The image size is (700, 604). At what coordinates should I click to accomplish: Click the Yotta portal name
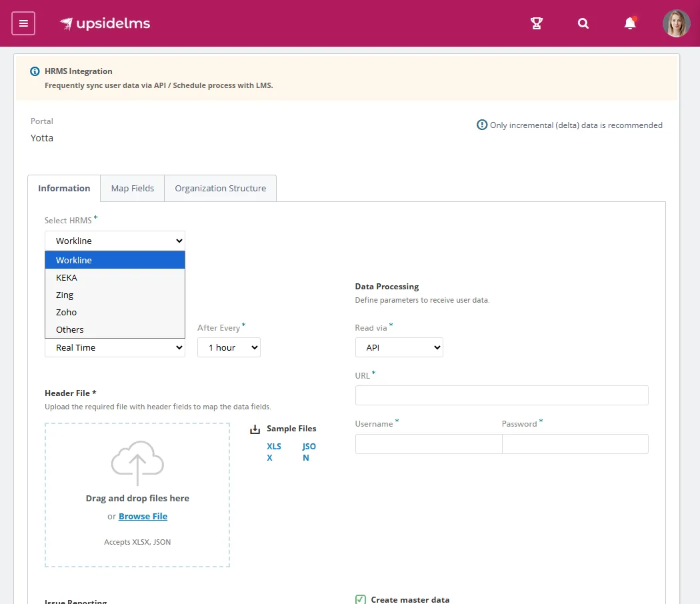coord(42,138)
